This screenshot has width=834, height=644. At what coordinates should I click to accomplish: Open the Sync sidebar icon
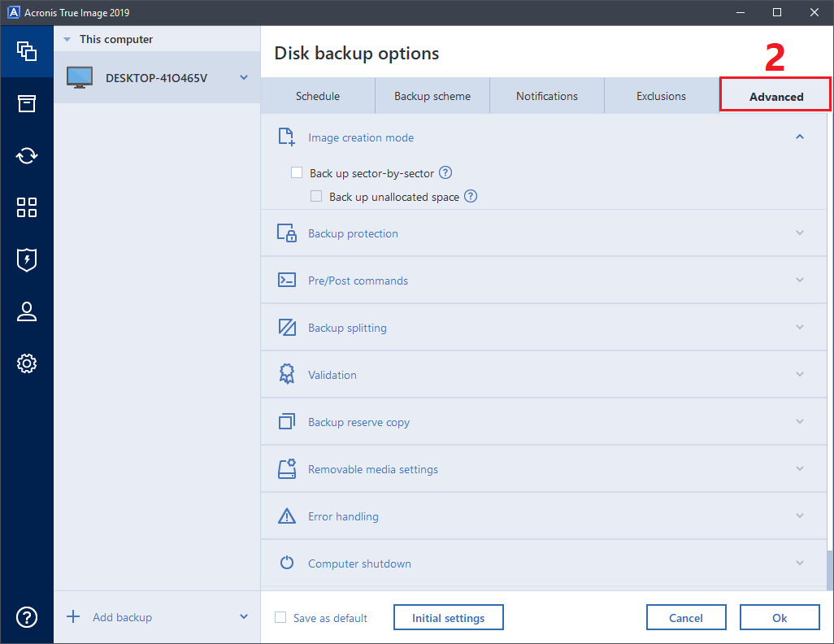[x=27, y=156]
